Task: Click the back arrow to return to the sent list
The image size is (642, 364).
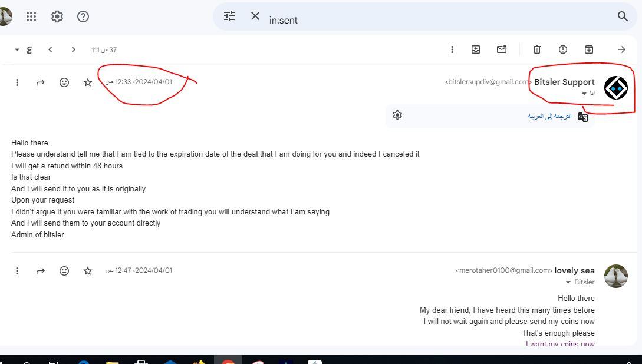Action: (x=621, y=49)
